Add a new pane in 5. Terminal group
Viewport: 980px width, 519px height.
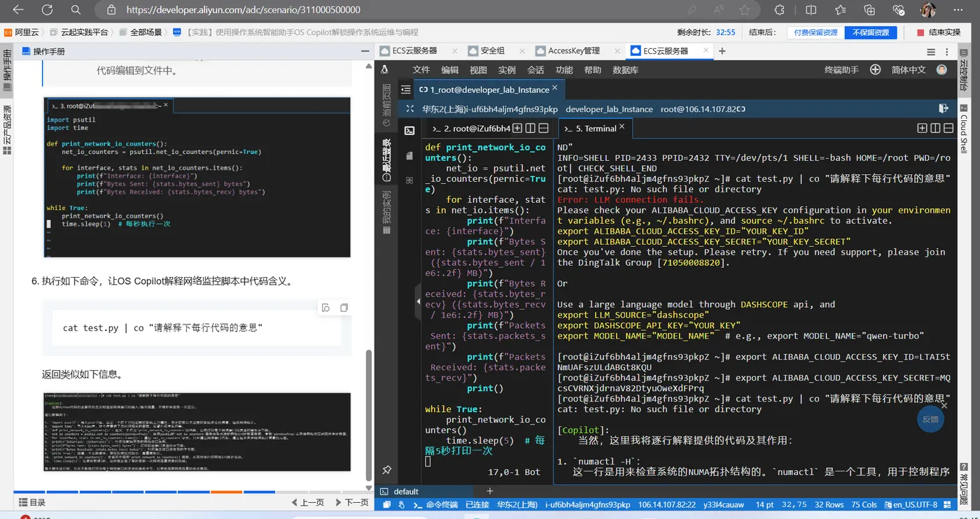pos(922,128)
